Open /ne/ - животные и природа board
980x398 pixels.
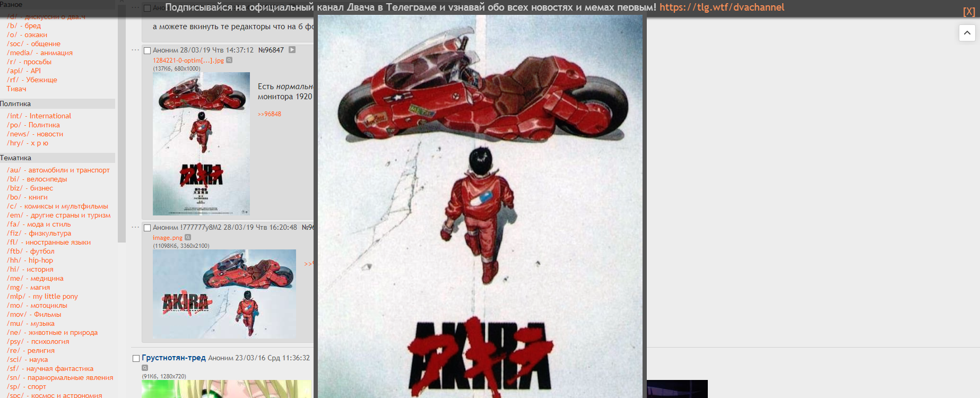pos(53,332)
